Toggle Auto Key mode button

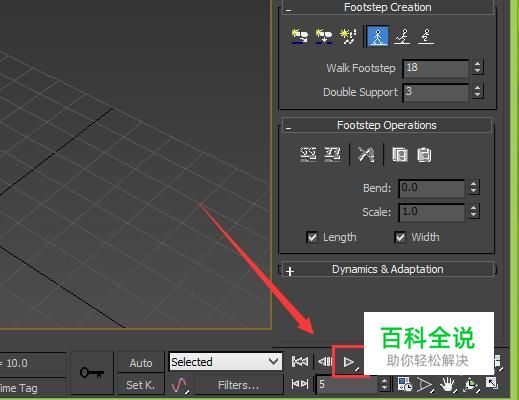[x=141, y=362]
